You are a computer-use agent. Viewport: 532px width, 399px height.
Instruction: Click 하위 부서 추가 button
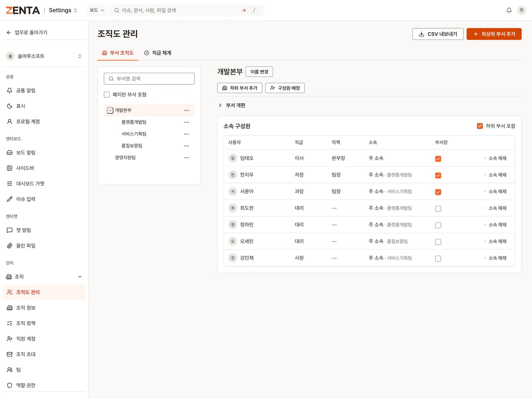coord(240,88)
